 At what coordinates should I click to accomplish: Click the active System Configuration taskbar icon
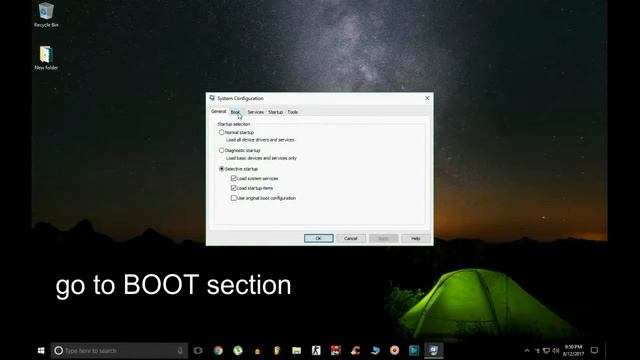click(x=433, y=351)
